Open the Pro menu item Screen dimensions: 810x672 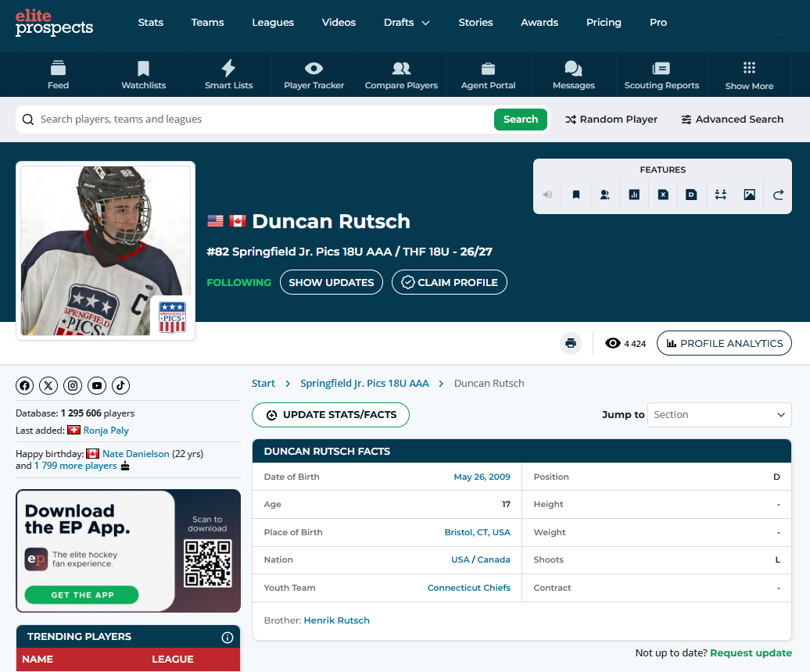pos(658,22)
